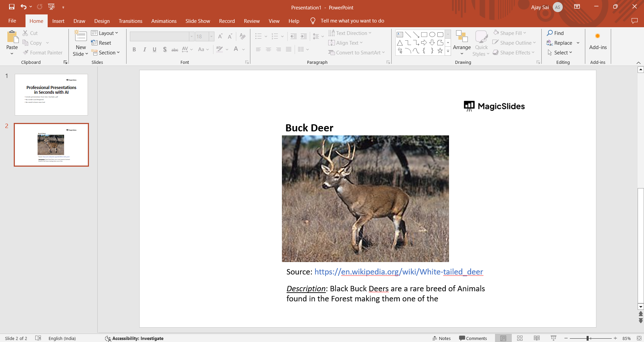Viewport: 644px width, 342px height.
Task: Click the New Slide icon
Action: pyautogui.click(x=81, y=36)
